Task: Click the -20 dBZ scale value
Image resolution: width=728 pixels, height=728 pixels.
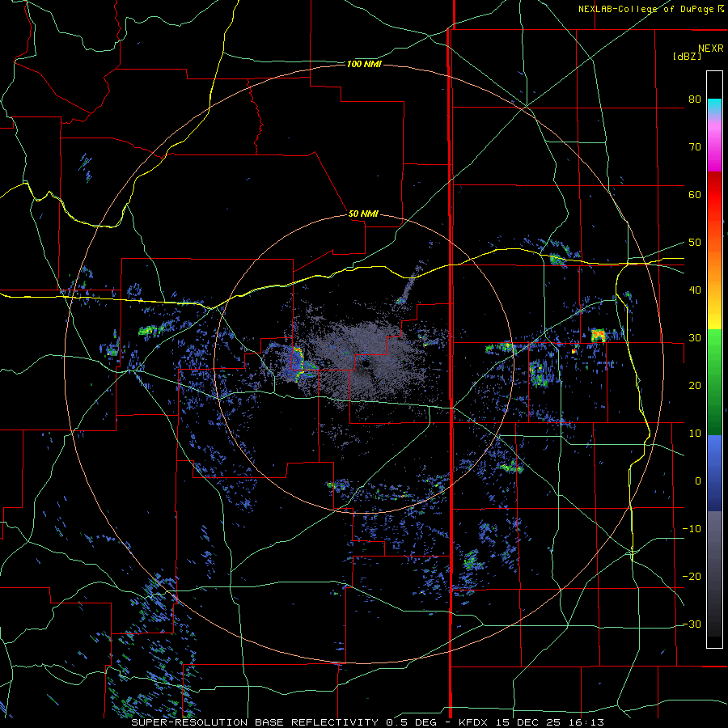Action: 692,577
